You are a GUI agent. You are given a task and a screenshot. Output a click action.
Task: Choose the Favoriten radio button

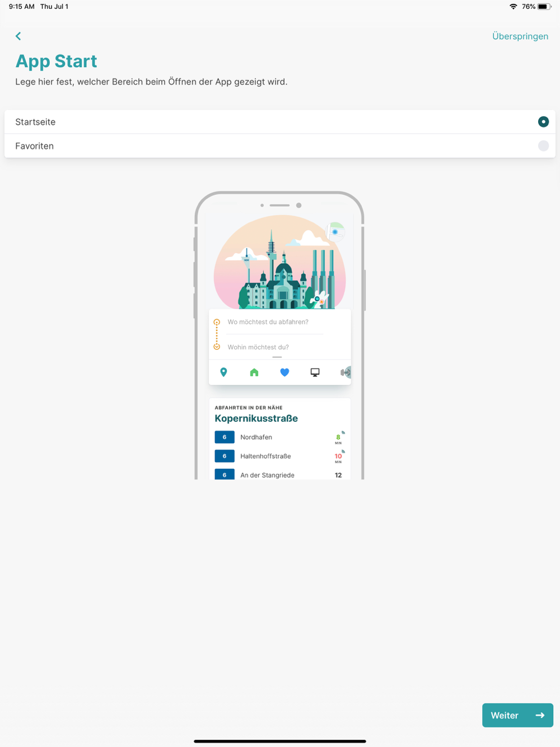[543, 146]
